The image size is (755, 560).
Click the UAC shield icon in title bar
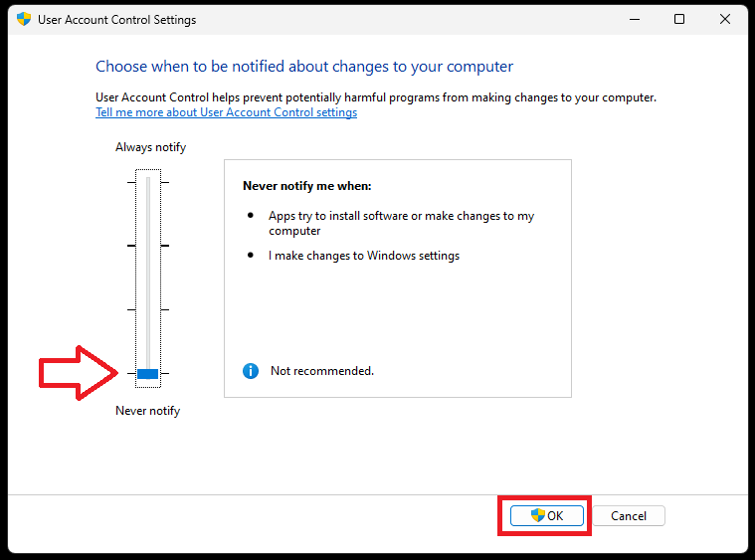click(x=24, y=19)
